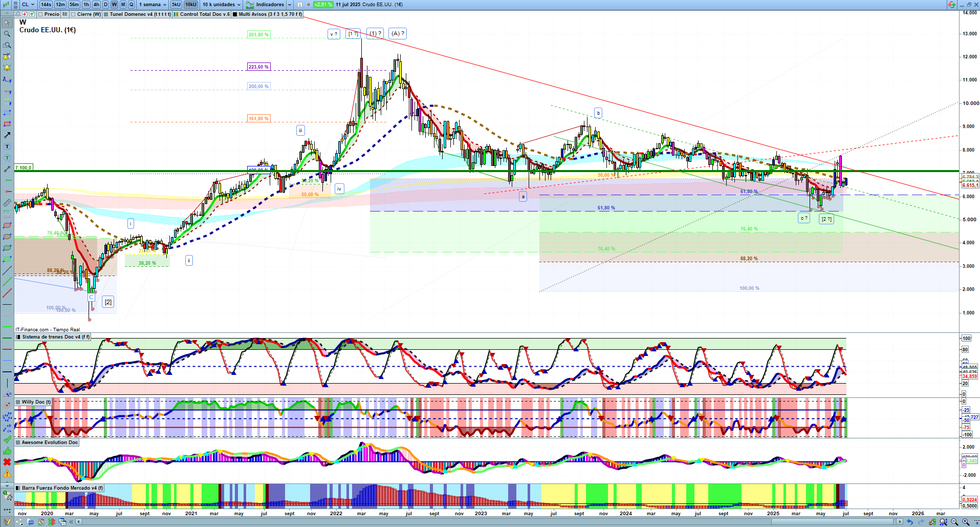Click the '+2,61 %' change indicator
The image size is (980, 527).
click(323, 5)
